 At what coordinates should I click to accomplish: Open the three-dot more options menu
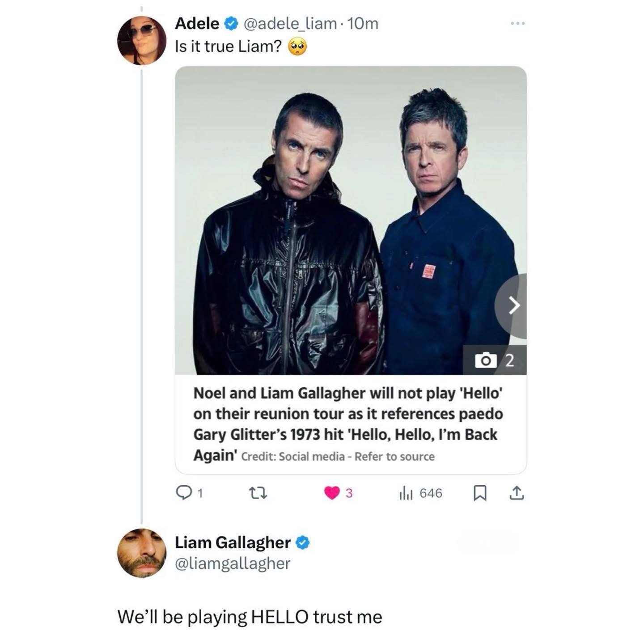click(517, 23)
